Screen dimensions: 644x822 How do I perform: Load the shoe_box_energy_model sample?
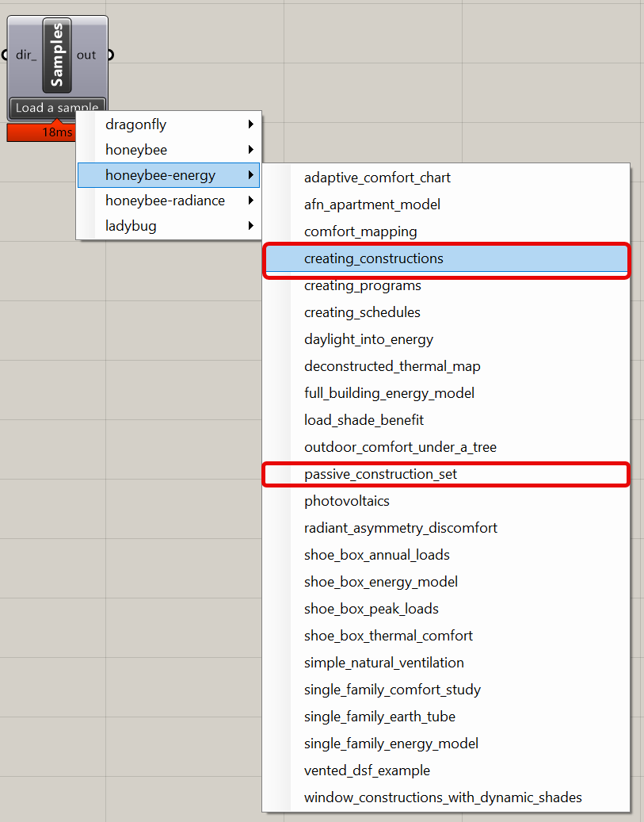446,582
